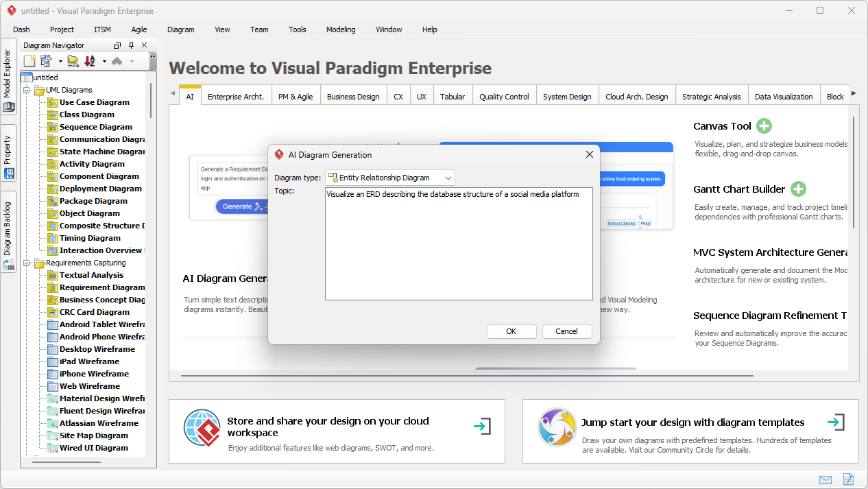Switch to the Quality Control tab

pyautogui.click(x=504, y=95)
